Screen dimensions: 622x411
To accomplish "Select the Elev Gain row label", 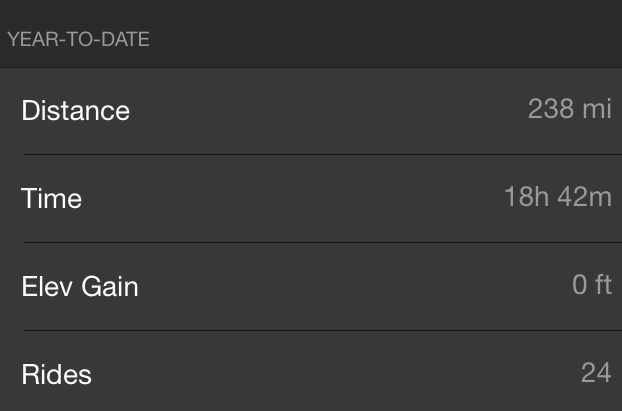I will [x=80, y=286].
